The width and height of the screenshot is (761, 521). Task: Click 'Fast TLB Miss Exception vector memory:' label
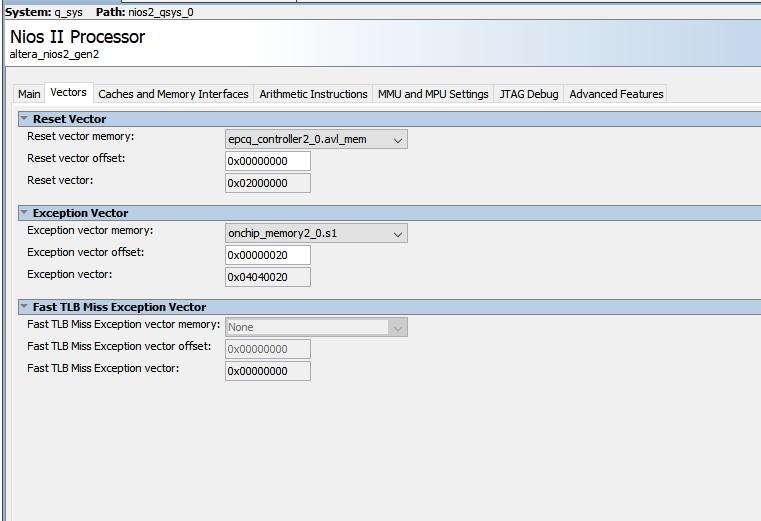pyautogui.click(x=123, y=324)
